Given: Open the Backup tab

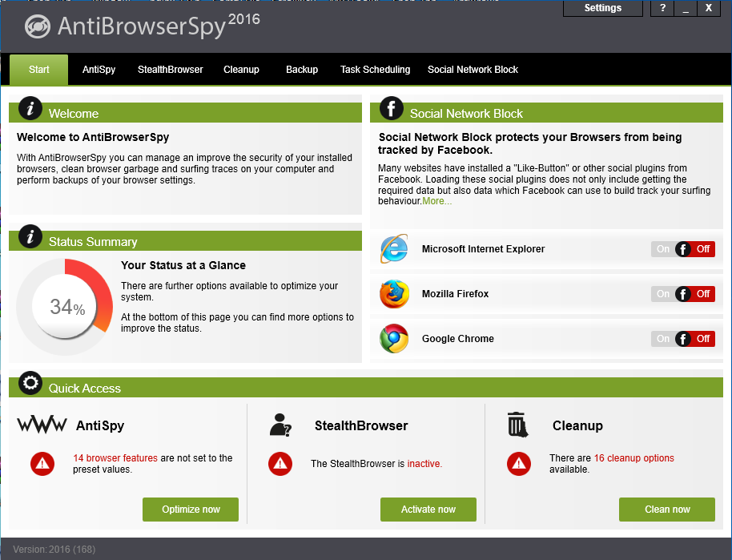Looking at the screenshot, I should (302, 70).
